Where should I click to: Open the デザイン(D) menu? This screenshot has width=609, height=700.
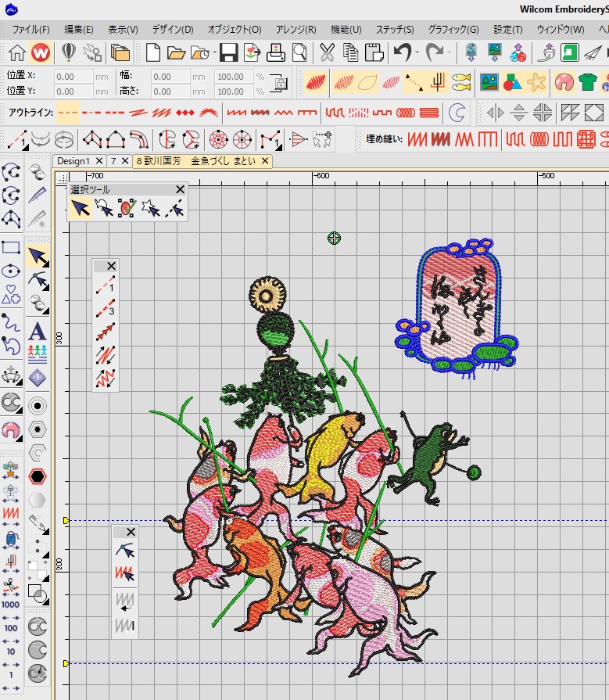coord(173,30)
